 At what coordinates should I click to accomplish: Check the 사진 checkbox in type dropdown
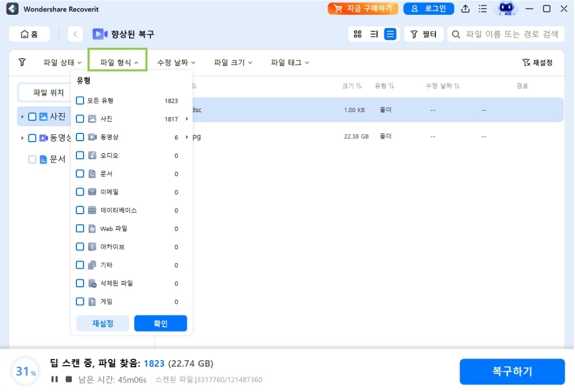(80, 119)
